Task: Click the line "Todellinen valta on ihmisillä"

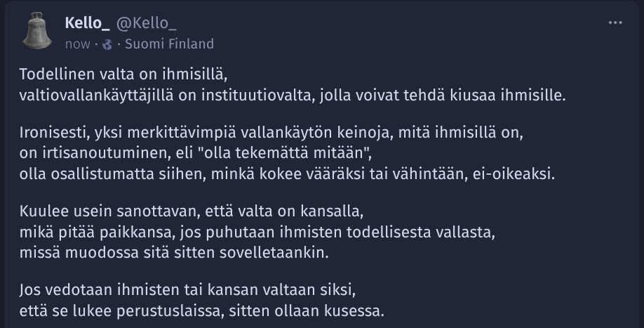Action: pos(123,74)
